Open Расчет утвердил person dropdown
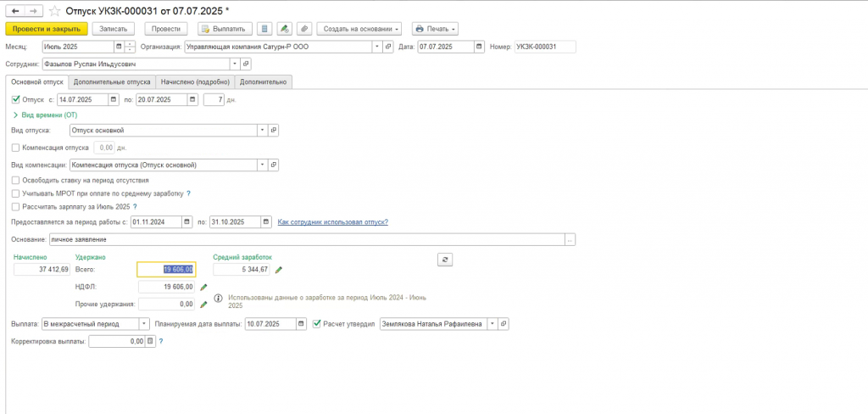The width and height of the screenshot is (868, 414). coord(492,324)
